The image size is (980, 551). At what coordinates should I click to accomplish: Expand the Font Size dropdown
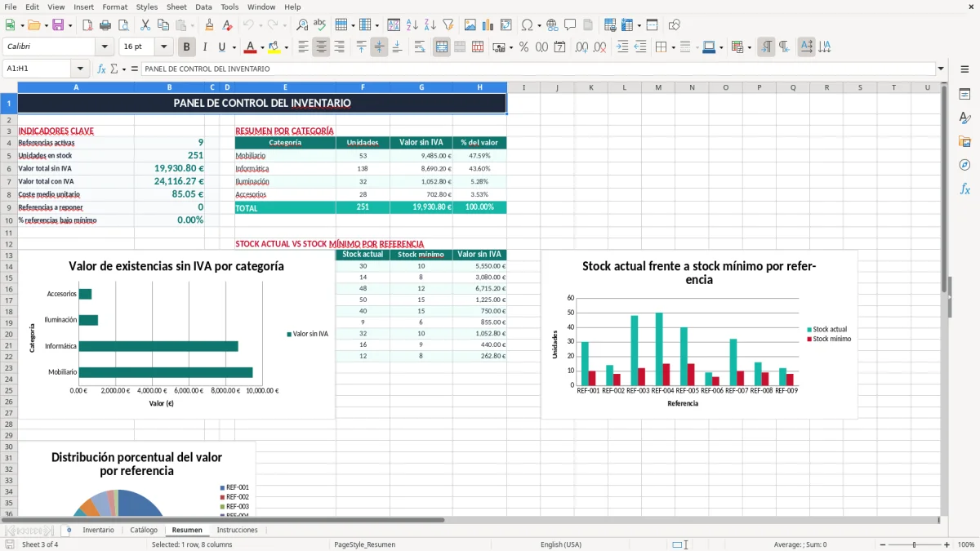click(164, 47)
